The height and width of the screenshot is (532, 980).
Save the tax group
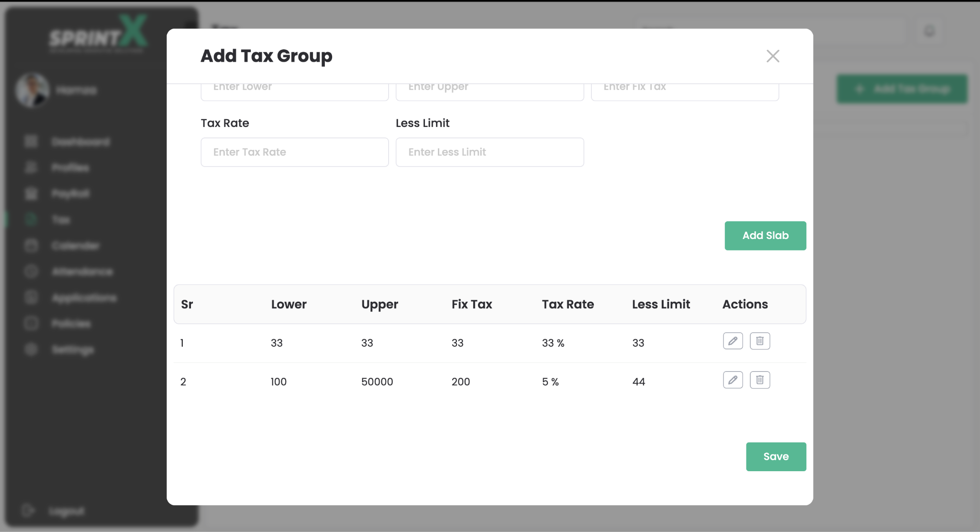pyautogui.click(x=775, y=456)
